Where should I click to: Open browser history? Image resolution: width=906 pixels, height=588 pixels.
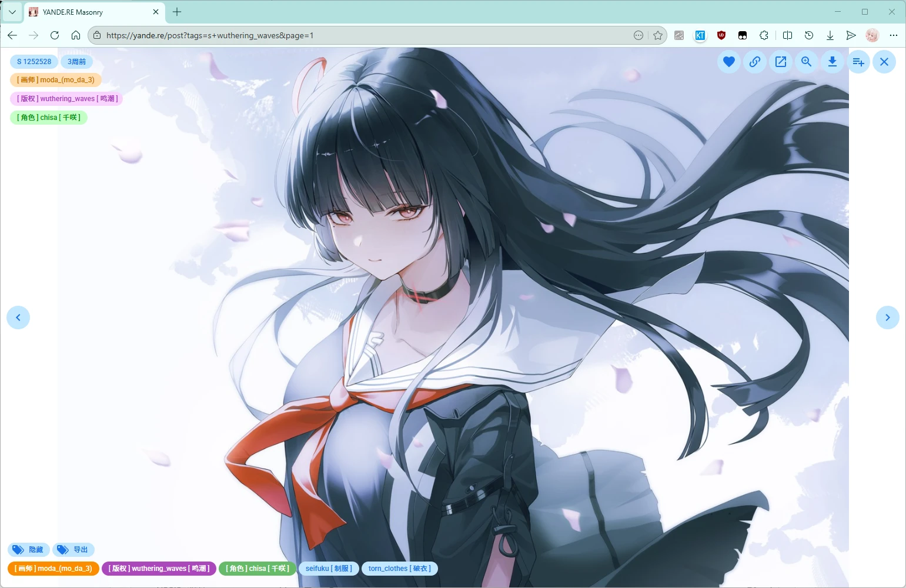809,35
